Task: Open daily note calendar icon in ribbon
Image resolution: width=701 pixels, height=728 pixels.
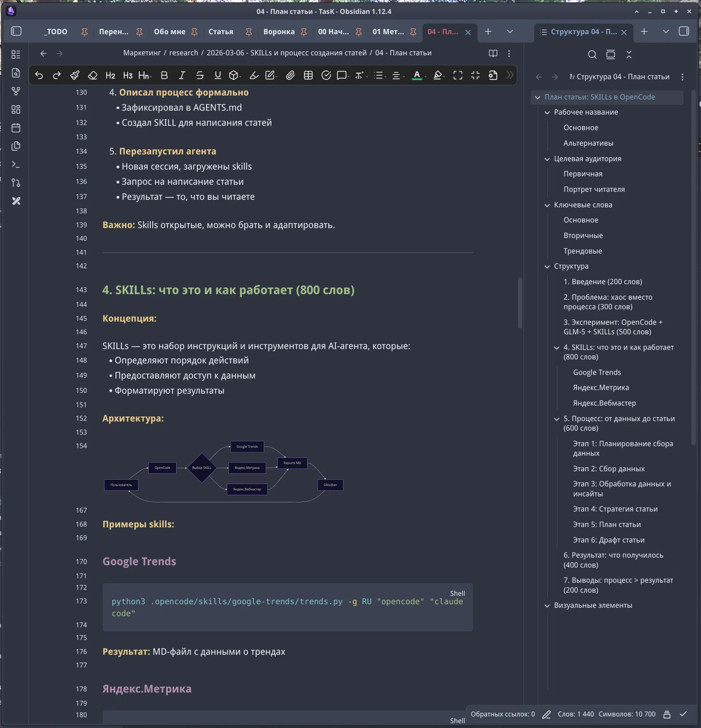Action: [x=16, y=128]
